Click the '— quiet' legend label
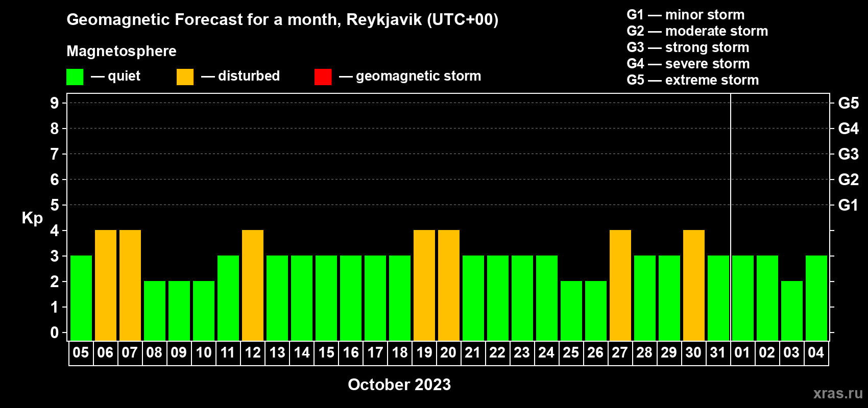This screenshot has height=408, width=868. 115,76
